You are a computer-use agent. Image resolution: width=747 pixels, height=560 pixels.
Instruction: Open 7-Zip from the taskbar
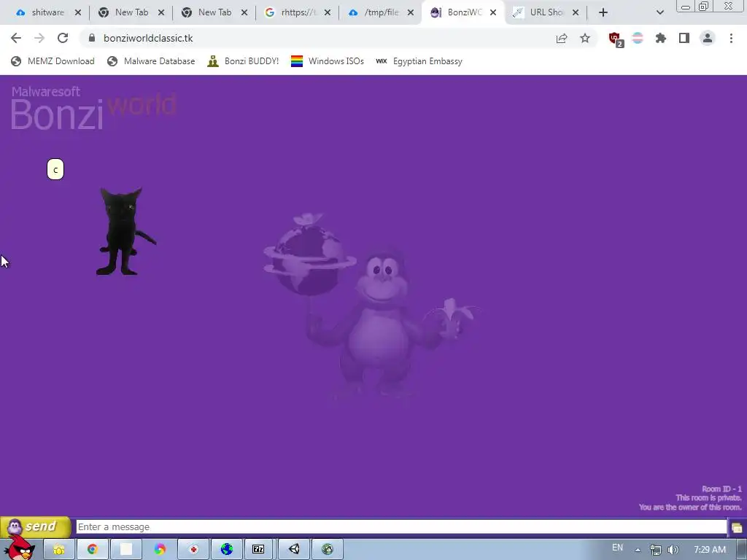(258, 549)
